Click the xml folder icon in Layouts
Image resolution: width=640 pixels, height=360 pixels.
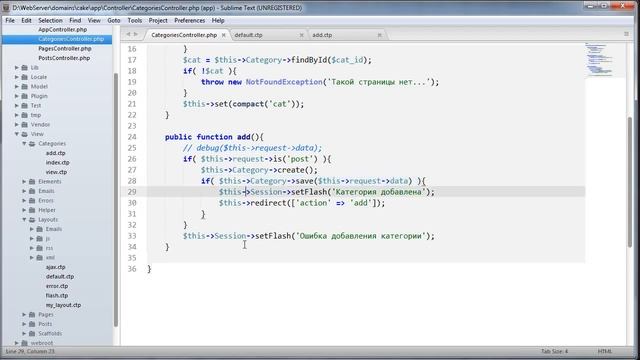point(40,258)
